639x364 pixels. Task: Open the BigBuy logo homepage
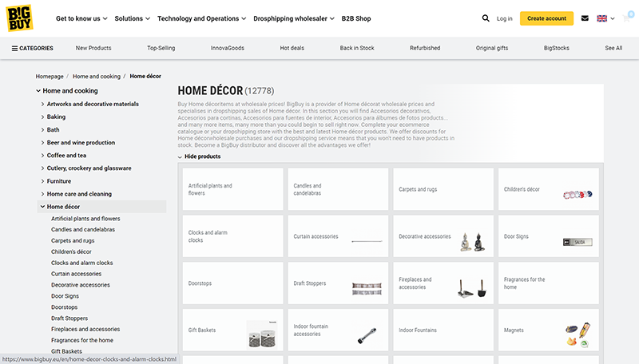(19, 18)
